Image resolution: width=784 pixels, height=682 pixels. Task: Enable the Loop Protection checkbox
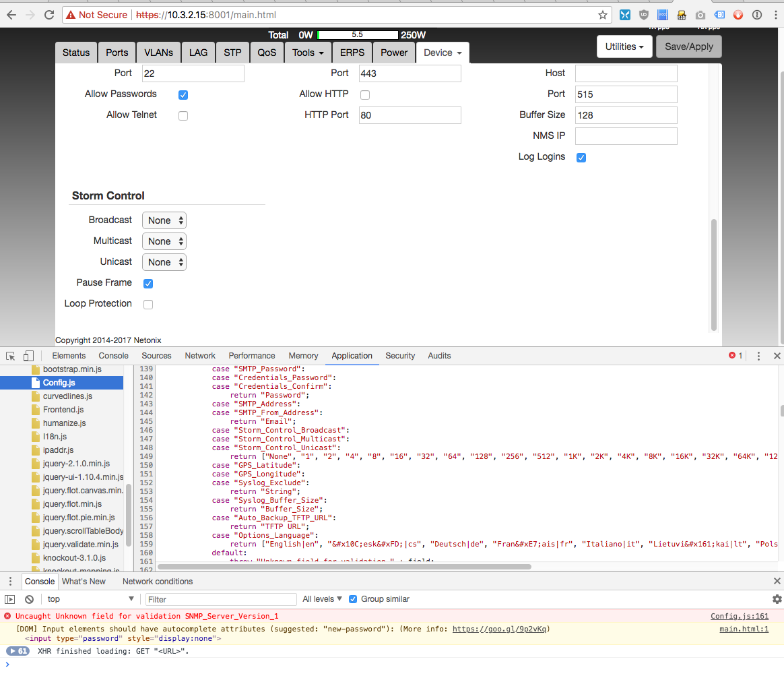coord(148,305)
